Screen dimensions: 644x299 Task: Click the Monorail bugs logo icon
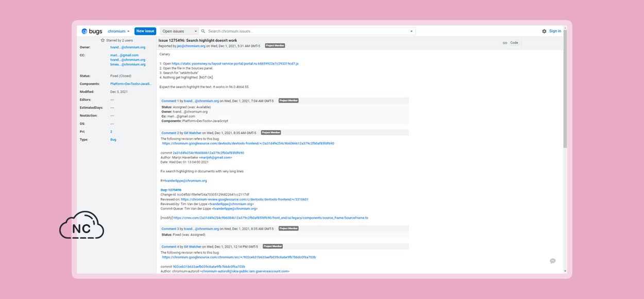coord(84,31)
